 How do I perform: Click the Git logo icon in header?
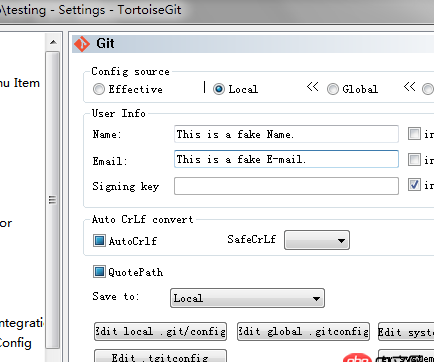pyautogui.click(x=82, y=44)
